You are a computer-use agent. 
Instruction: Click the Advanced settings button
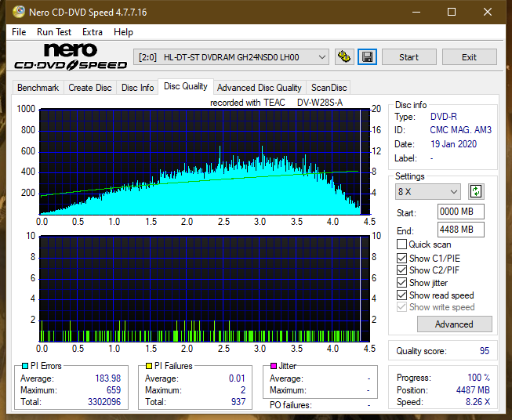(454, 324)
